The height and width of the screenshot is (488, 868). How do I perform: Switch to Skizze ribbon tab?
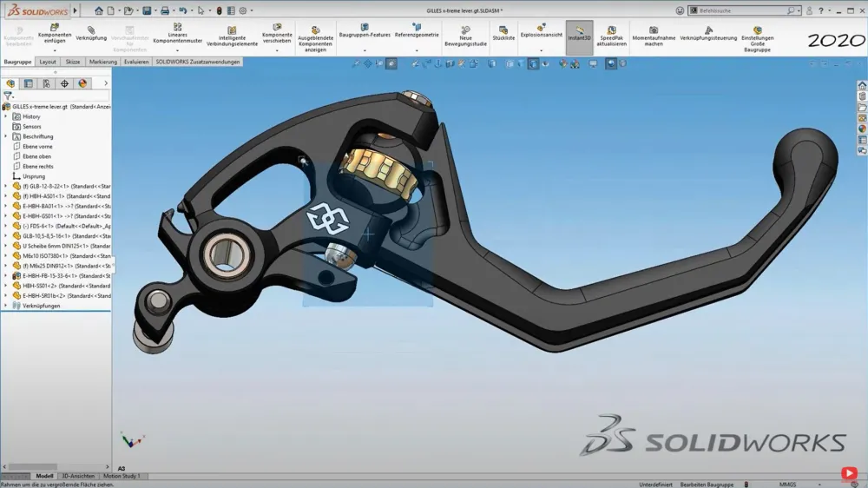click(x=73, y=62)
